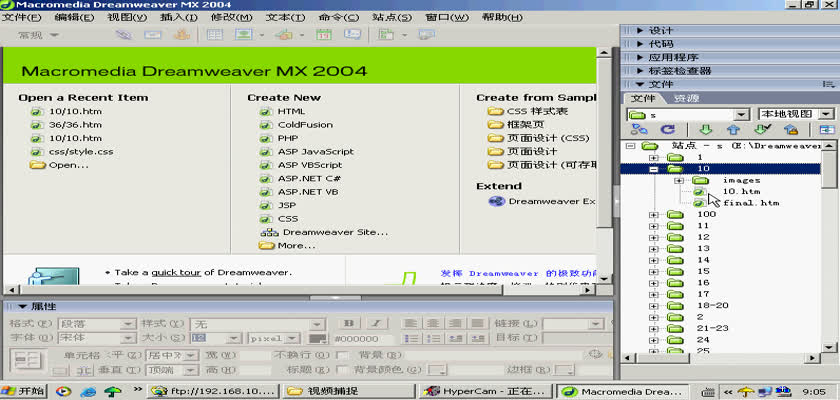Click the date calendar icon in Insert bar
The width and height of the screenshot is (840, 400).
pos(324,35)
